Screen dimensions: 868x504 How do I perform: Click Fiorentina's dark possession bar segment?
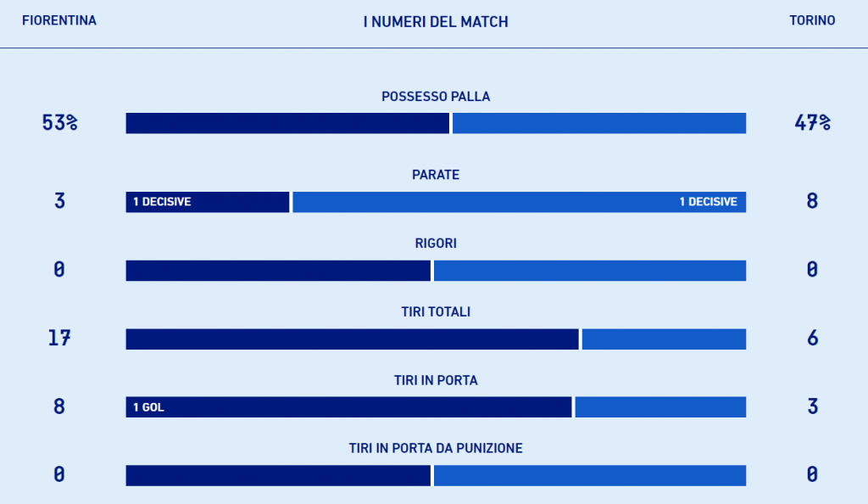pos(287,123)
